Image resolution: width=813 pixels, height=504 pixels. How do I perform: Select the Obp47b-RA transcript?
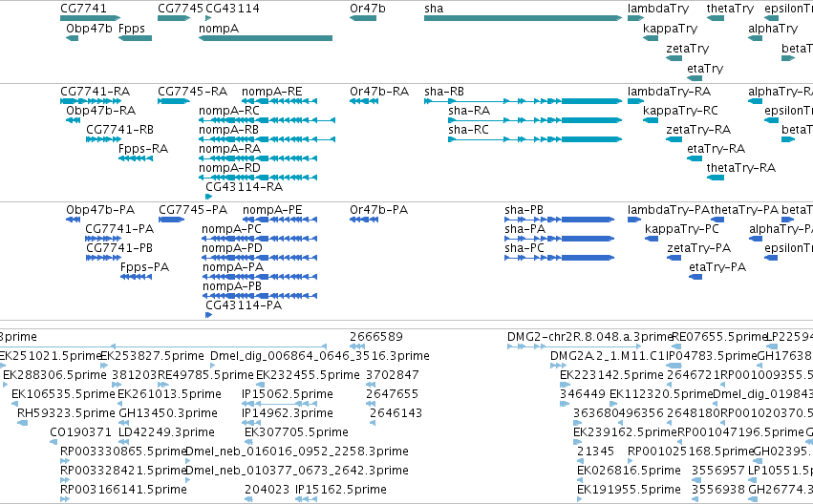[74, 120]
